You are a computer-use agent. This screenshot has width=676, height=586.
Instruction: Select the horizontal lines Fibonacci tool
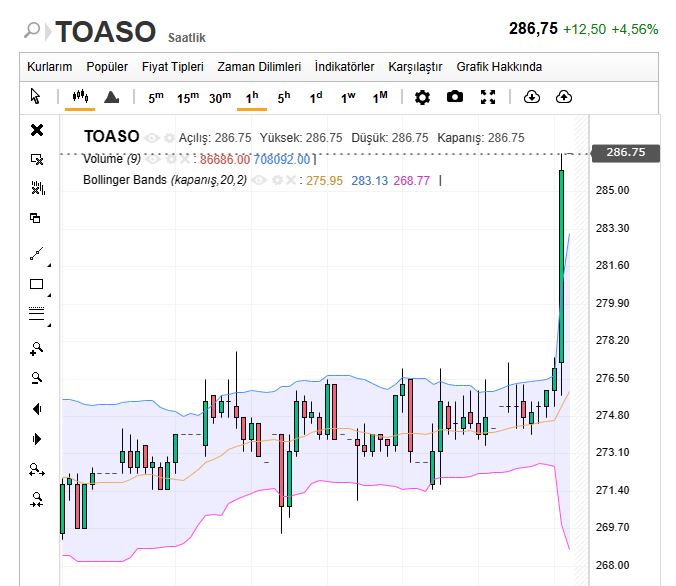click(36, 313)
